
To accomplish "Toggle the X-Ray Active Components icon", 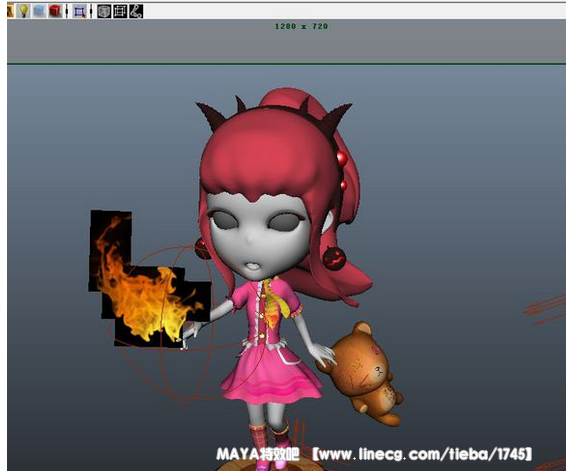I will click(x=120, y=12).
